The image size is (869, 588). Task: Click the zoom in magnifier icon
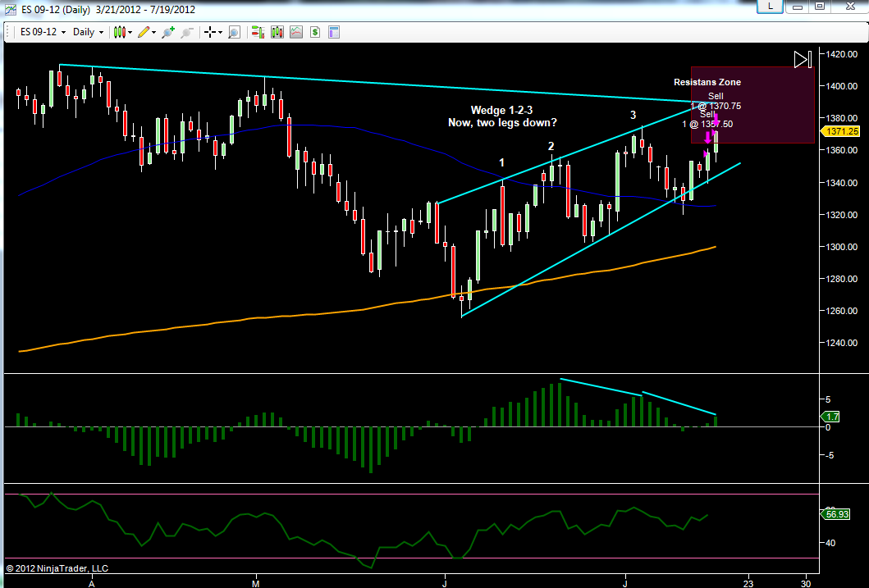point(168,32)
